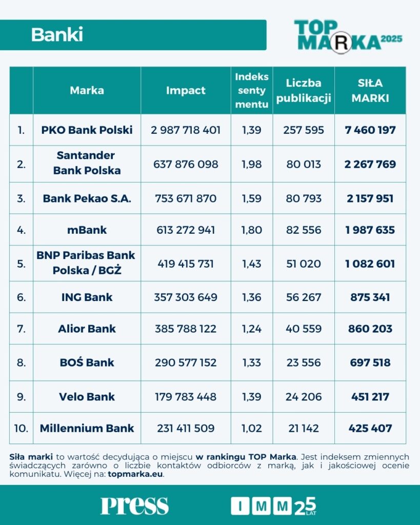This screenshot has height=525, width=420.
Task: Select the PKO Bank Polski row name
Action: 87,130
